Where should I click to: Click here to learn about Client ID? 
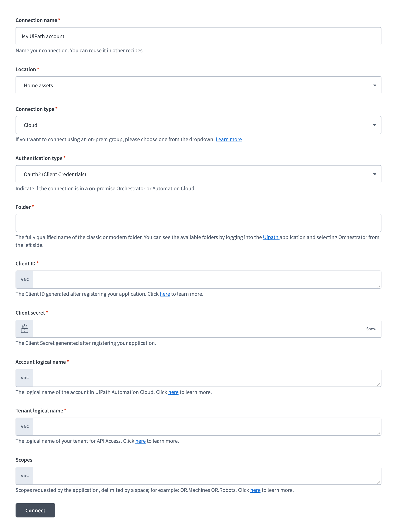click(165, 294)
